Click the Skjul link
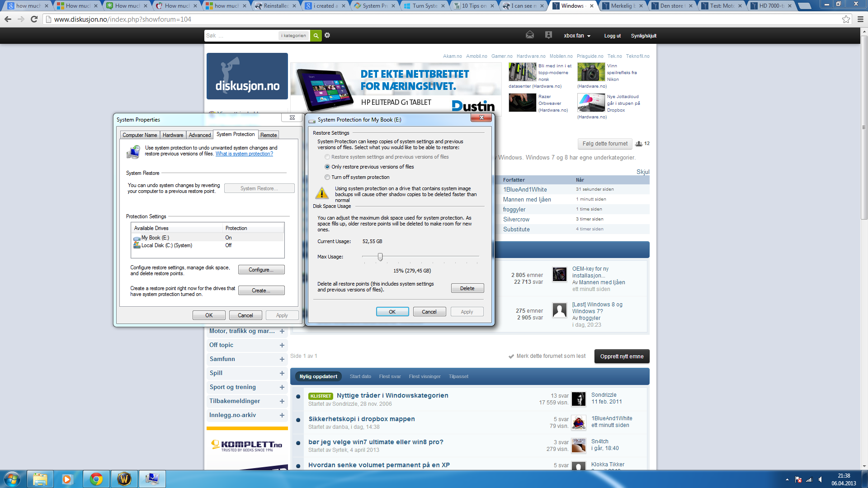Viewport: 868px width, 488px height. 643,172
